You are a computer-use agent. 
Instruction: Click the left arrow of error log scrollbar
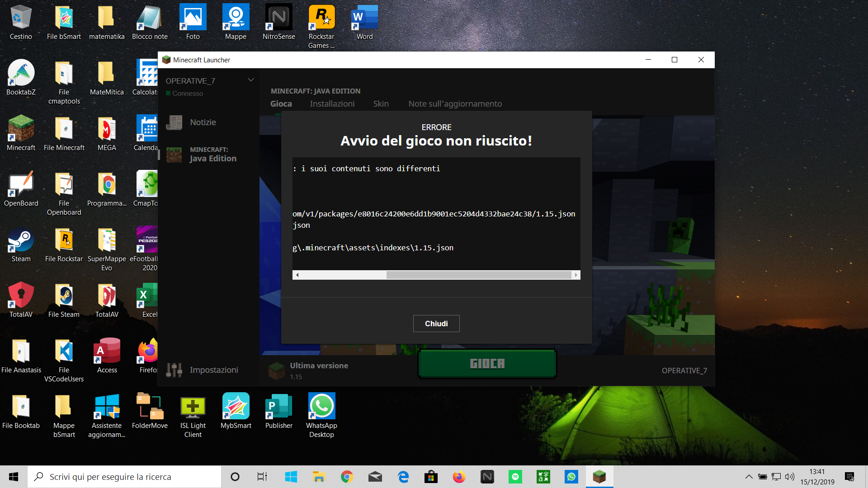click(297, 275)
